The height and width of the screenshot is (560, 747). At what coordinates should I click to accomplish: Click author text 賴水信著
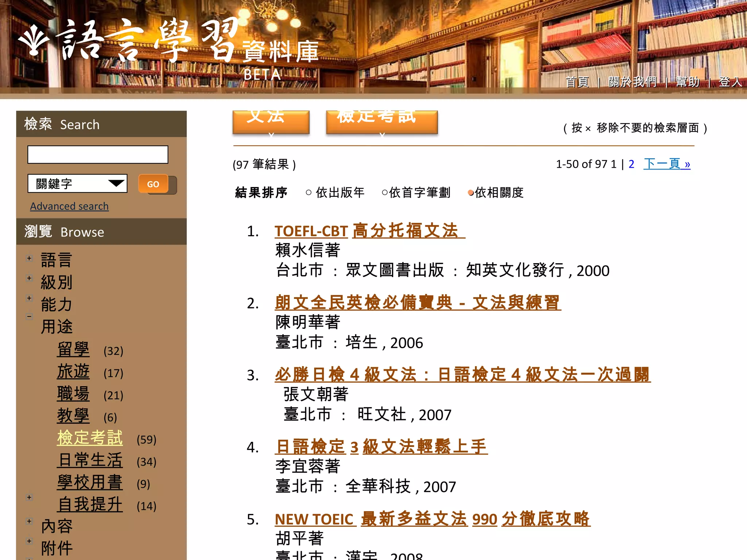pos(307,250)
